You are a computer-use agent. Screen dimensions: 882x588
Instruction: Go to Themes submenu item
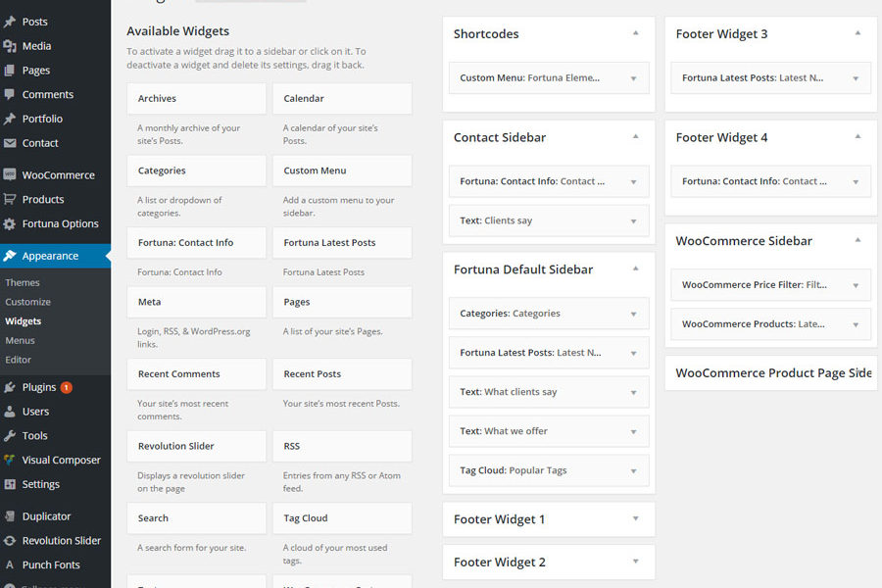pos(23,282)
